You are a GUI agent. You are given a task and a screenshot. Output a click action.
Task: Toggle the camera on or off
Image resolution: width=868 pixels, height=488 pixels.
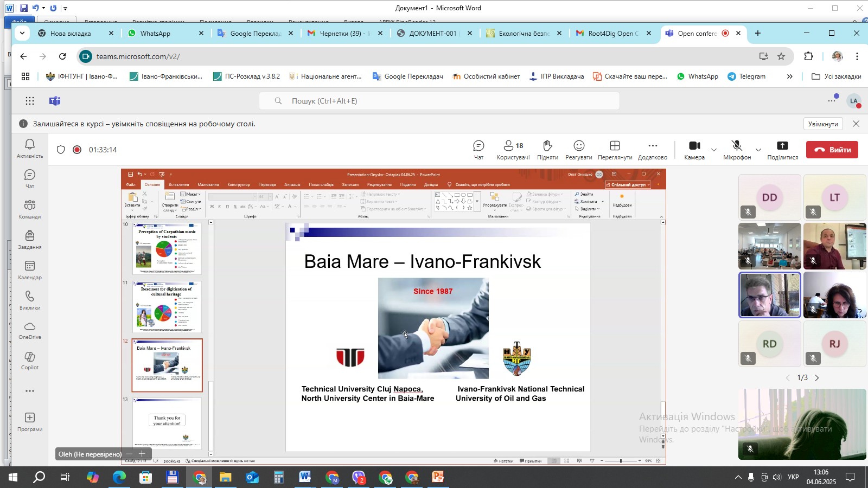coord(694,150)
